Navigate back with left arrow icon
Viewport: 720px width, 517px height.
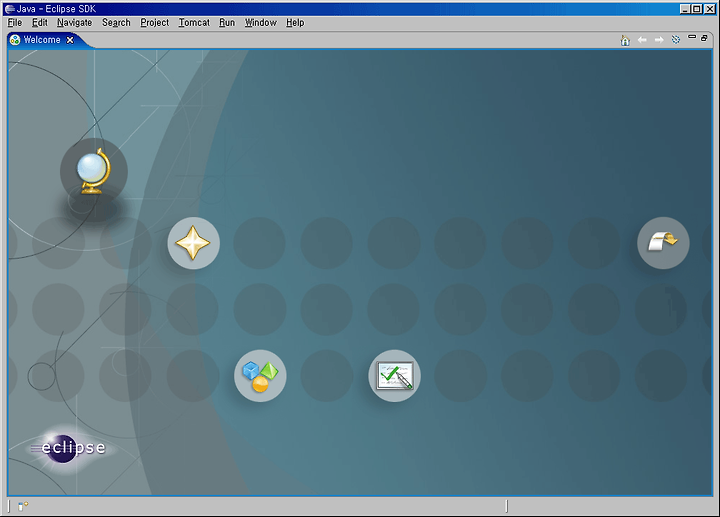click(642, 40)
